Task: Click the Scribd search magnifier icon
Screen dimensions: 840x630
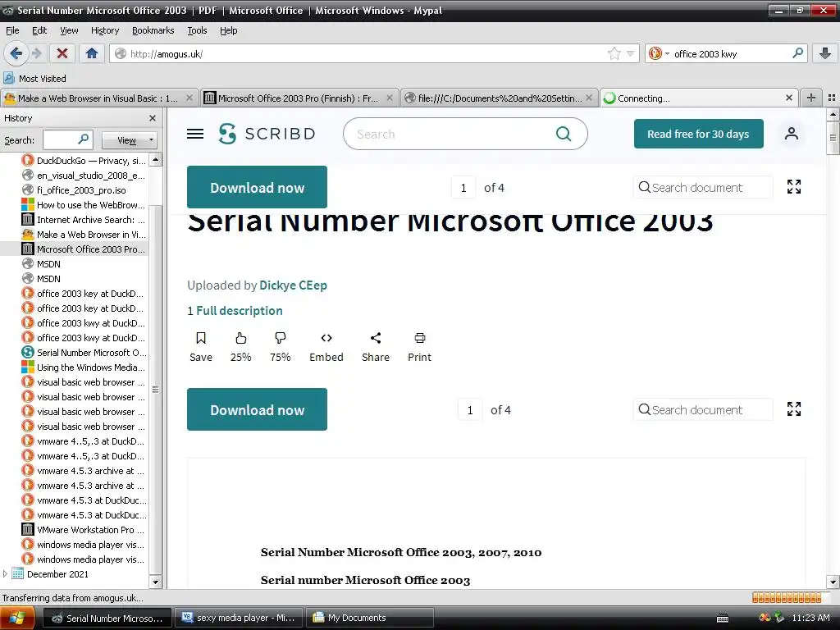Action: click(x=564, y=134)
